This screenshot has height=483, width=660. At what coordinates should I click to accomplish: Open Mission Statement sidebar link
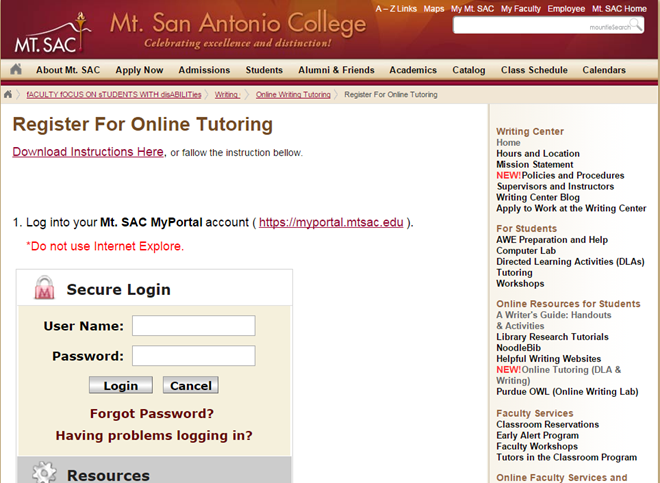pyautogui.click(x=535, y=164)
